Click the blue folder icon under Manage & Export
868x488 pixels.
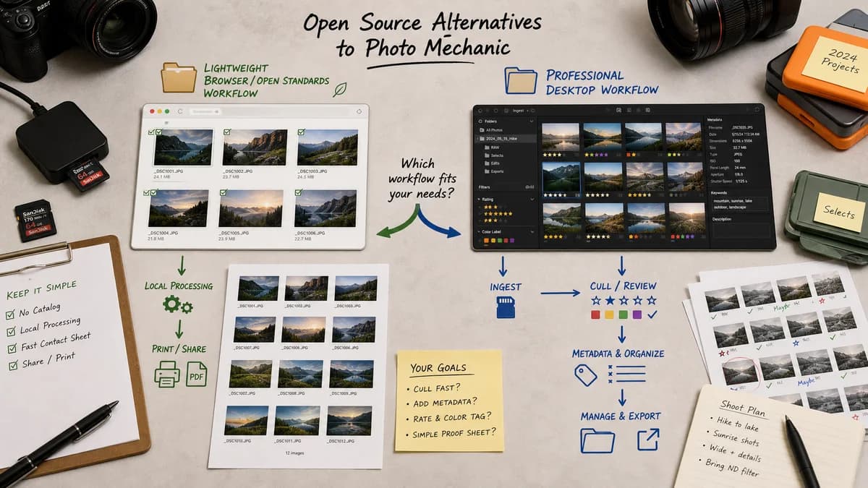click(x=597, y=440)
